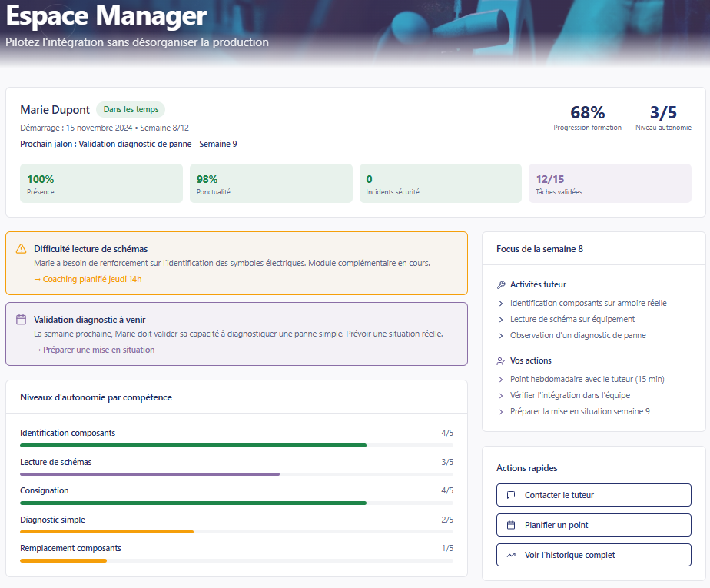This screenshot has width=710, height=588.
Task: Open Voir l'historique complet
Action: coord(593,555)
